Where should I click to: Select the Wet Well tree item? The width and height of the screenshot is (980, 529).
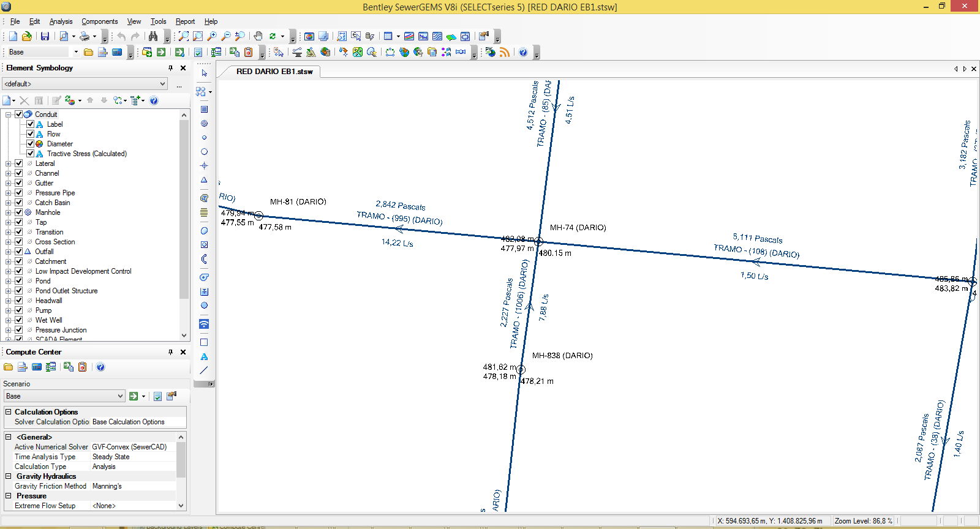48,320
